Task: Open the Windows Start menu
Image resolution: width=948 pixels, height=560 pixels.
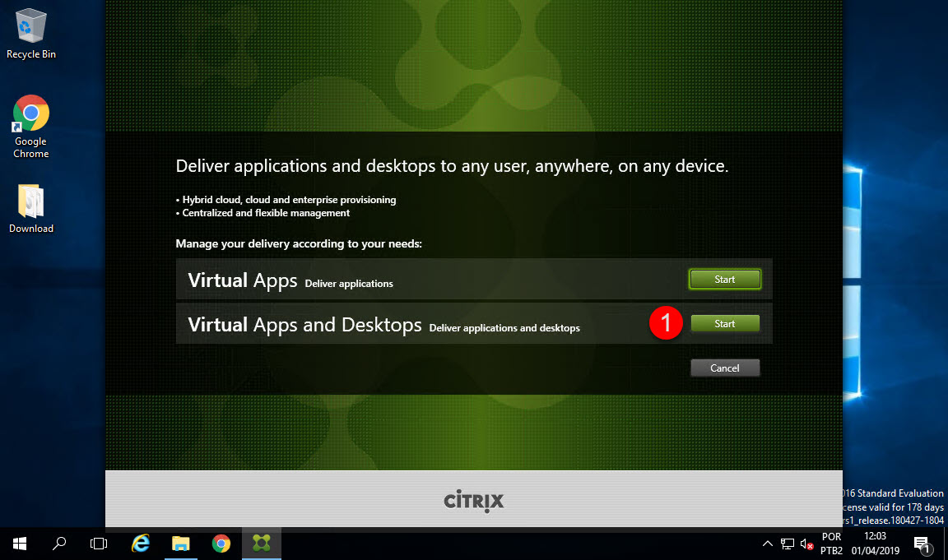Action: pyautogui.click(x=20, y=544)
